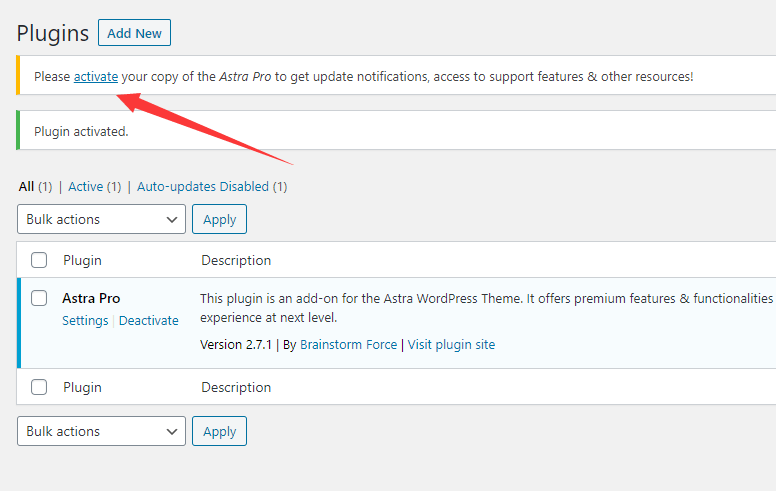
Task: Click the bottom Apply button
Action: click(x=219, y=431)
